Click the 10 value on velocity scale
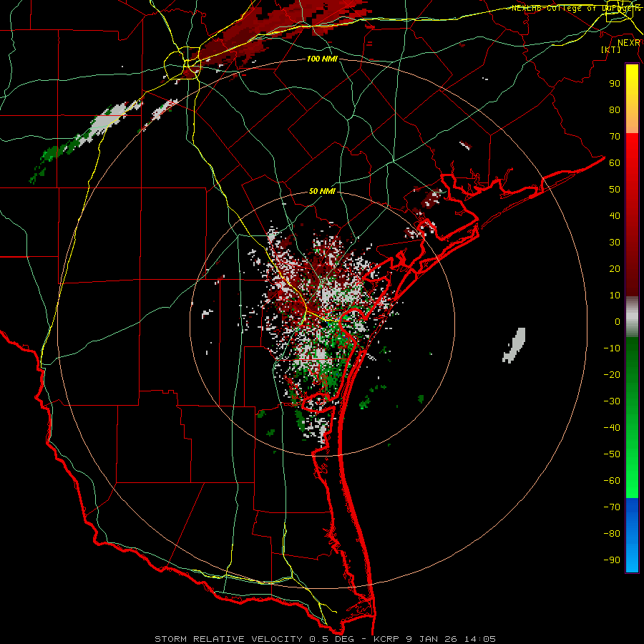This screenshot has width=644, height=644. coord(615,296)
